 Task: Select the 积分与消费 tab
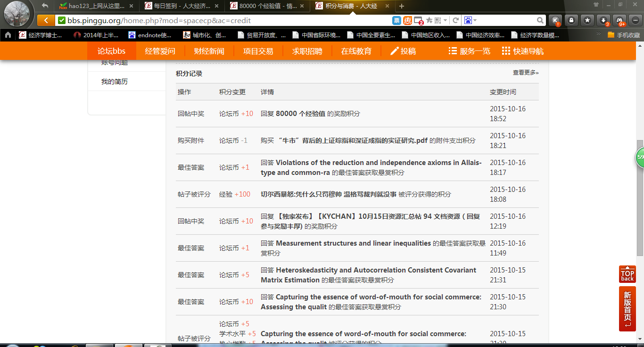[x=352, y=6]
